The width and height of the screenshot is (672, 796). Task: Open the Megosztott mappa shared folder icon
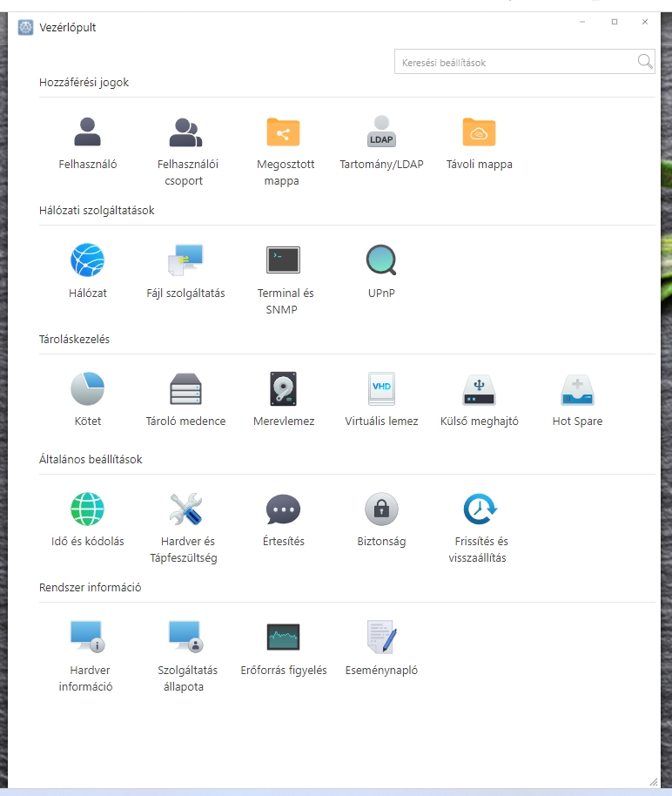(x=283, y=132)
